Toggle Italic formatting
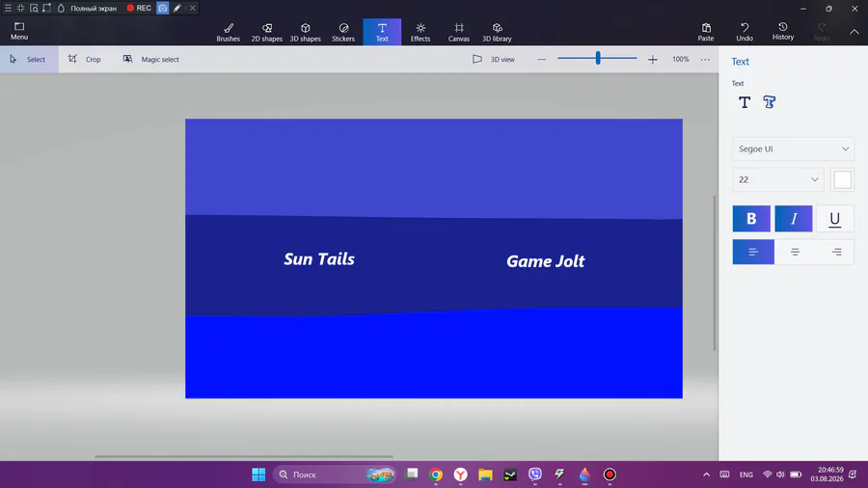The height and width of the screenshot is (488, 868). coord(794,219)
